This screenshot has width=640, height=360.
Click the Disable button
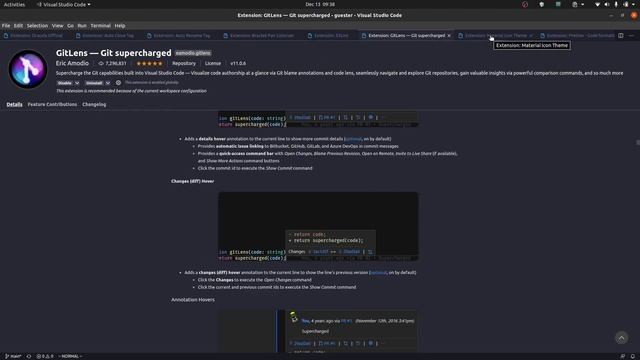64,83
